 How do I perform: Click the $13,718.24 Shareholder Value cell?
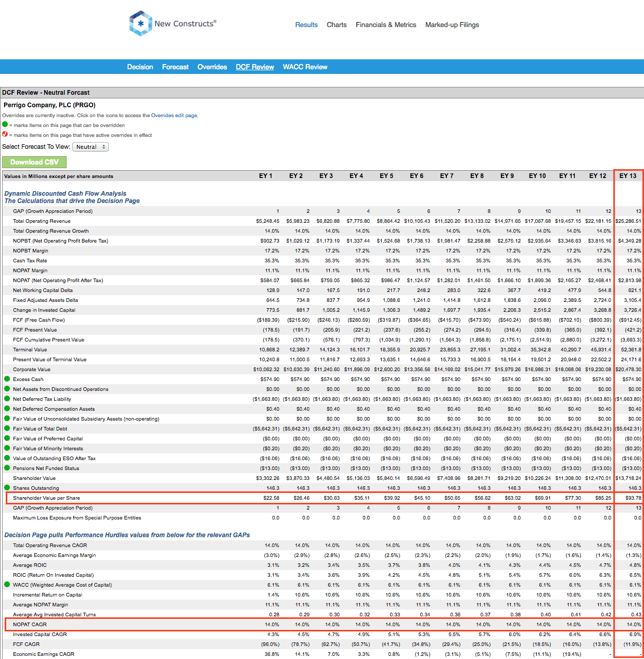tap(628, 478)
